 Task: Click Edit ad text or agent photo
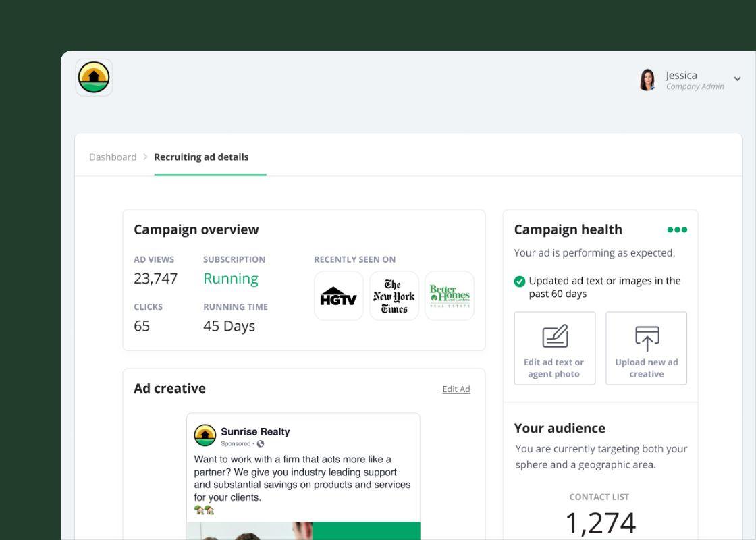554,348
